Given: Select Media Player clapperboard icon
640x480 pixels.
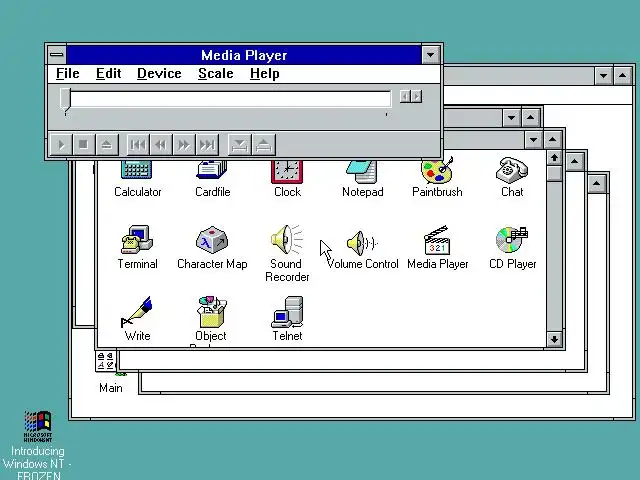Looking at the screenshot, I should coord(437,240).
